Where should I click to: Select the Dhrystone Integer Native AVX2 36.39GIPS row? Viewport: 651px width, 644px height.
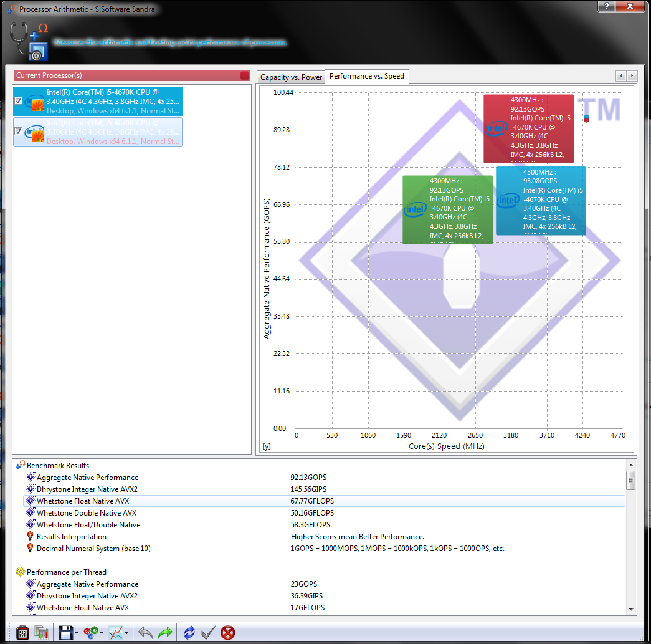[x=324, y=596]
